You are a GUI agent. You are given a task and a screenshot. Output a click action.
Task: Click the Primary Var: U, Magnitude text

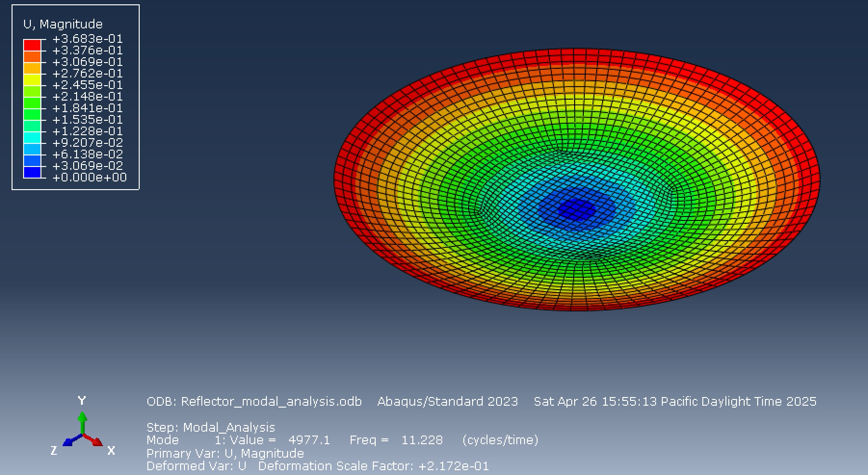point(224,452)
